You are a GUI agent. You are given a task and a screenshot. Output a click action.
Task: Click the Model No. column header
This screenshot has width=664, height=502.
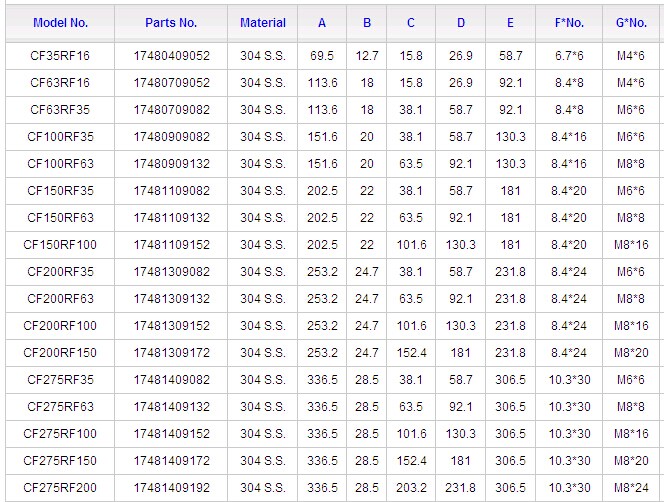60,22
